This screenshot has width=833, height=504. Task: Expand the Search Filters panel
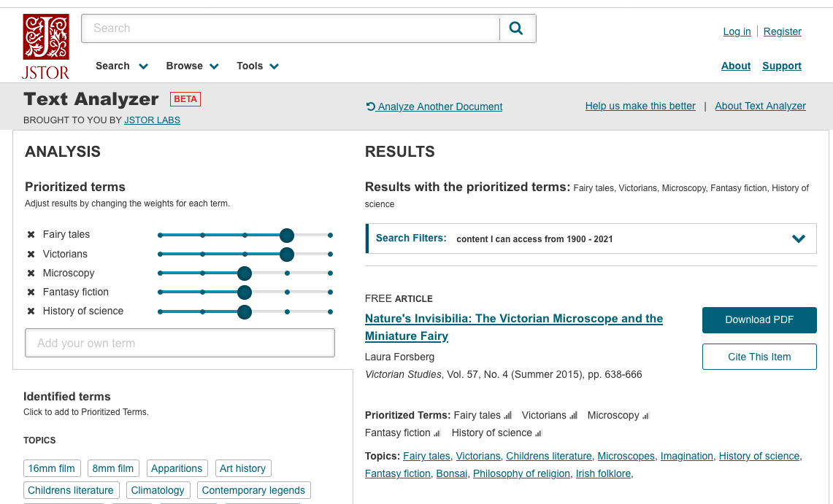(799, 239)
